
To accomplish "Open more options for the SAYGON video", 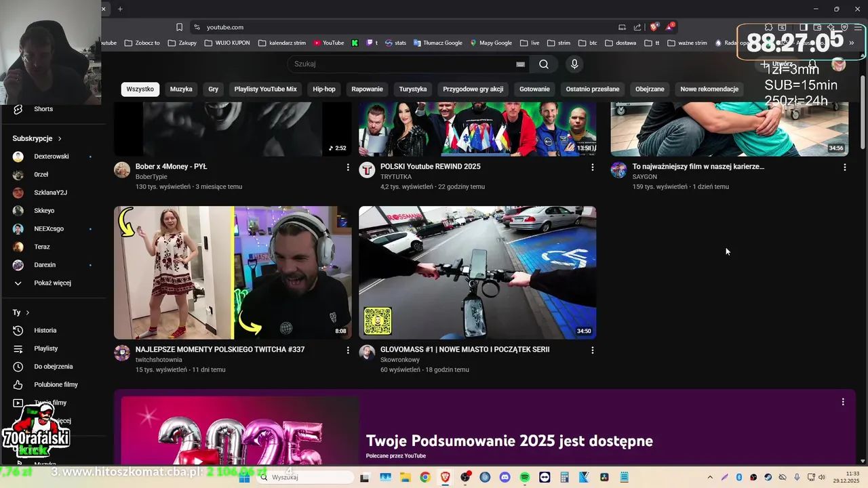I will [x=844, y=167].
